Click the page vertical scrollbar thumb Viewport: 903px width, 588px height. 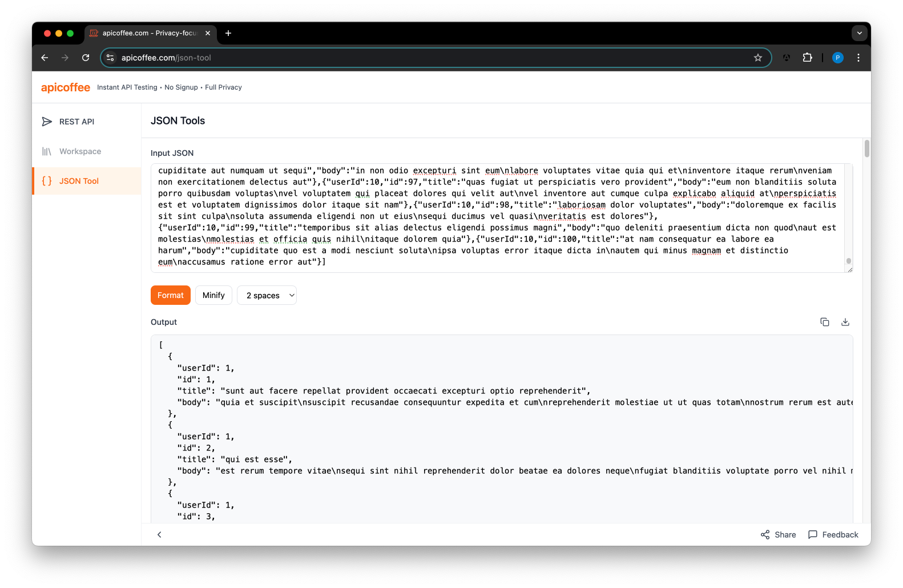coord(867,148)
